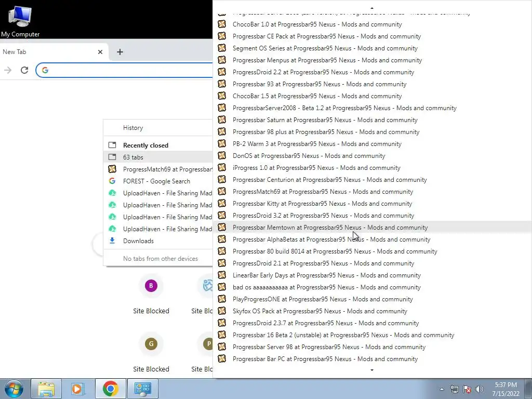Open the Action Center flag tray icon

[467, 389]
